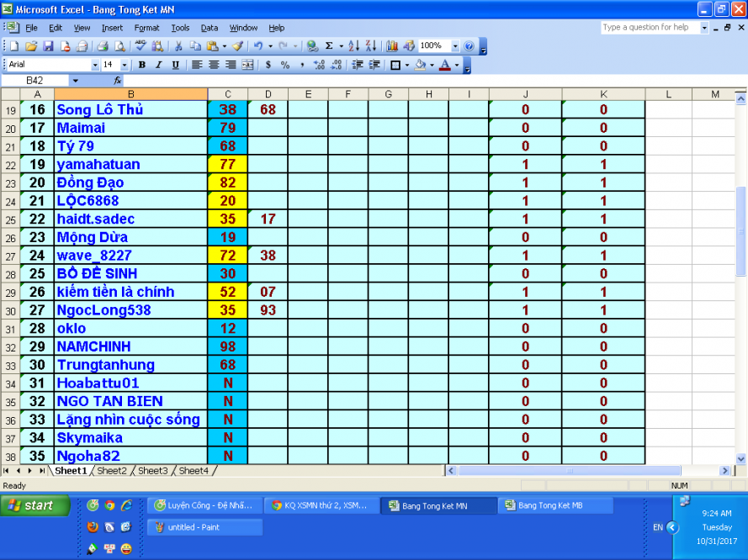This screenshot has height=560, width=748.
Task: Open the font size dropdown showing 14
Action: click(x=125, y=65)
